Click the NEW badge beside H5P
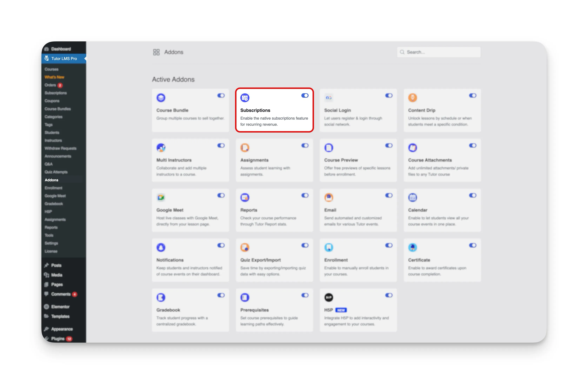 pos(341,310)
